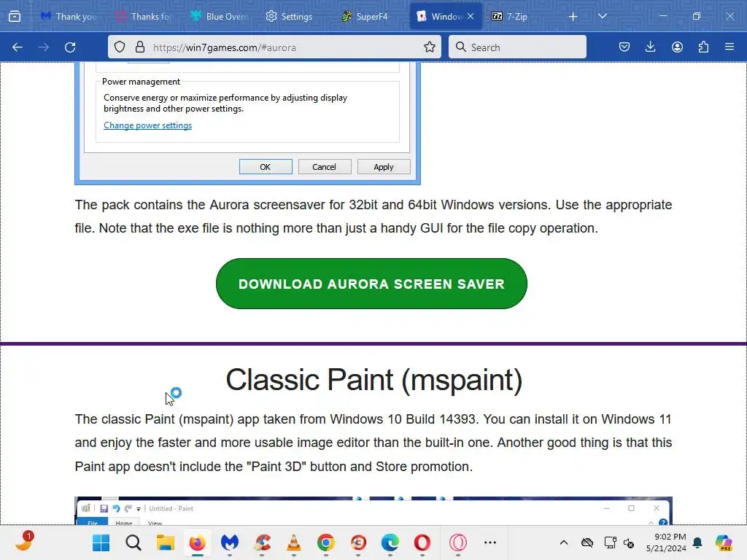Click Cancel in the screenshot dialog
This screenshot has height=560, width=747.
pyautogui.click(x=325, y=167)
